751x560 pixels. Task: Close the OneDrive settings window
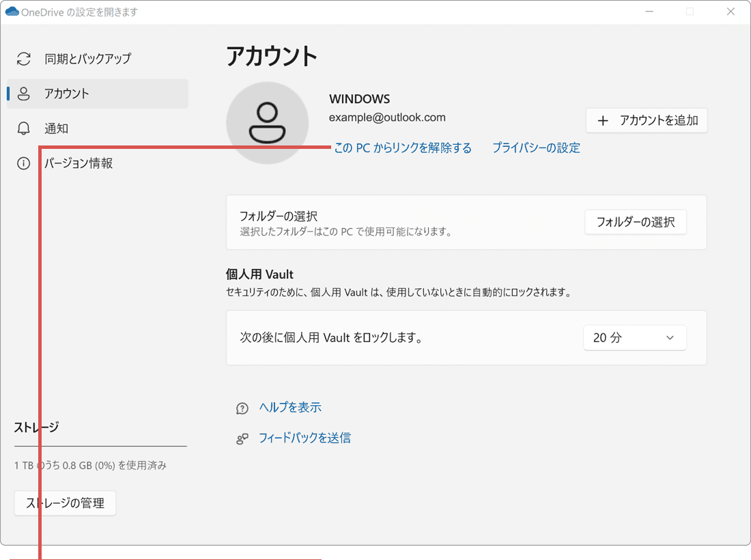(x=731, y=12)
